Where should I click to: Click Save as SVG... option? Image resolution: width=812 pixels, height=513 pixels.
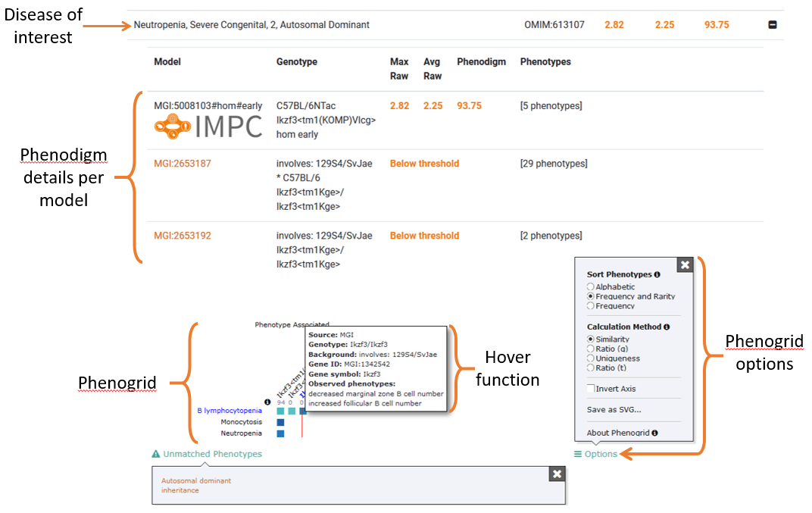pos(614,409)
